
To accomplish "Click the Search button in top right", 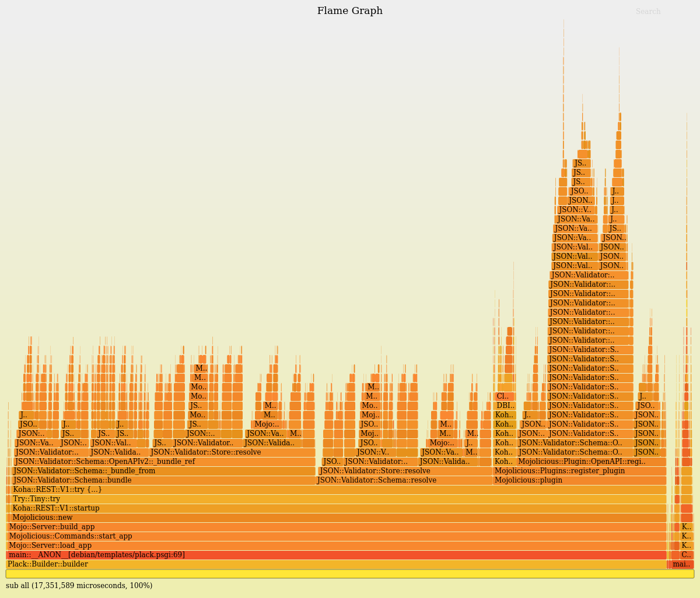I will point(647,12).
